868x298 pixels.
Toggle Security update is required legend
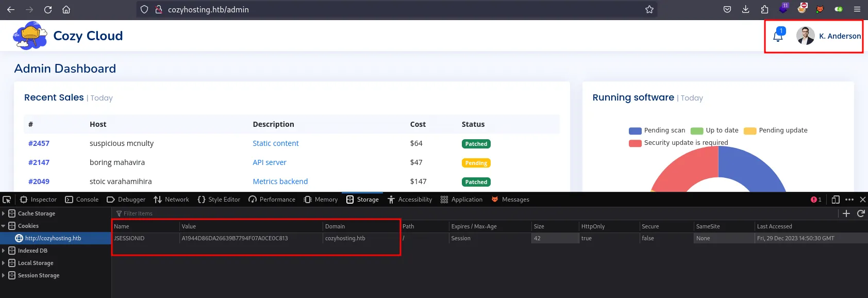pos(678,143)
